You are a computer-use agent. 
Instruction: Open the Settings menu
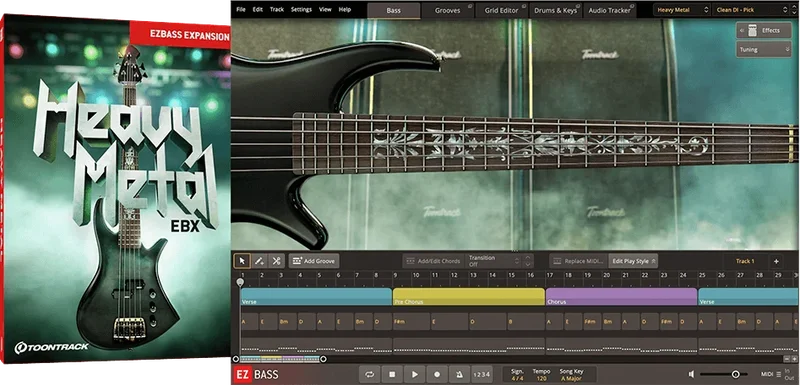pos(302,10)
